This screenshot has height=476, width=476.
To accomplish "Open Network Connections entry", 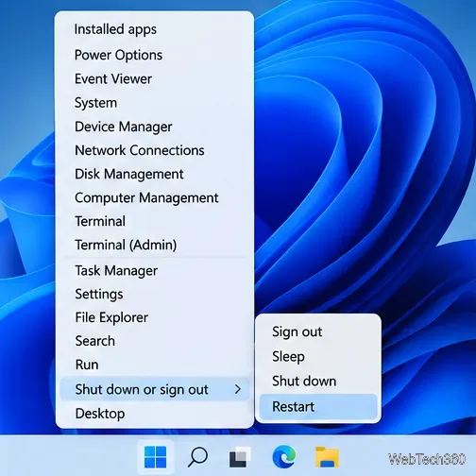I will (155, 150).
